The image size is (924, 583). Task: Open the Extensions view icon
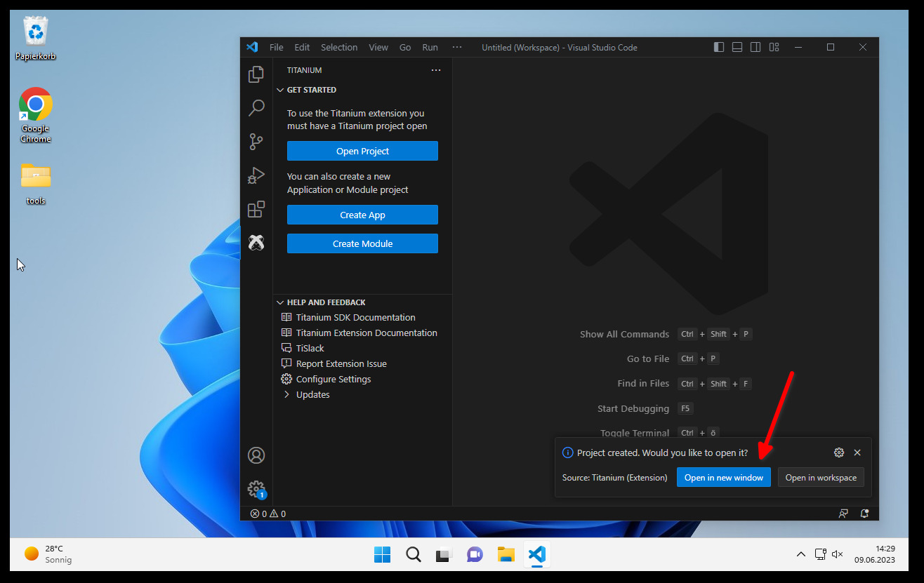click(x=256, y=209)
